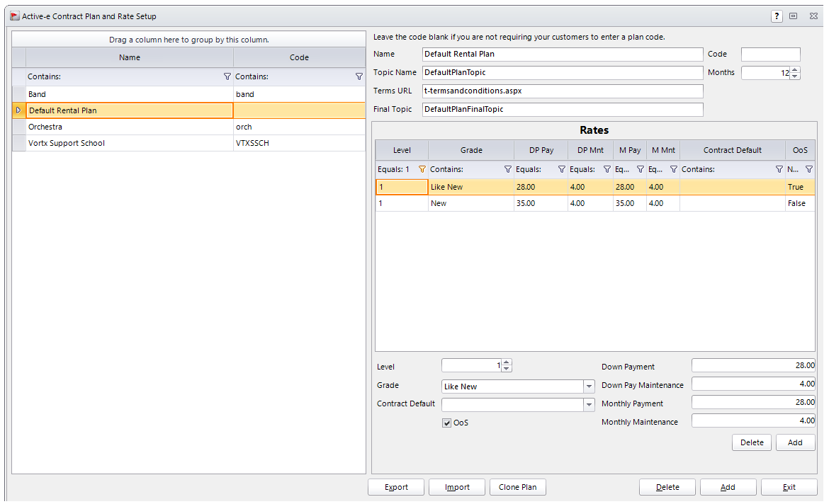This screenshot has width=829, height=504.
Task: Sort by DP Pay column header
Action: click(x=541, y=150)
